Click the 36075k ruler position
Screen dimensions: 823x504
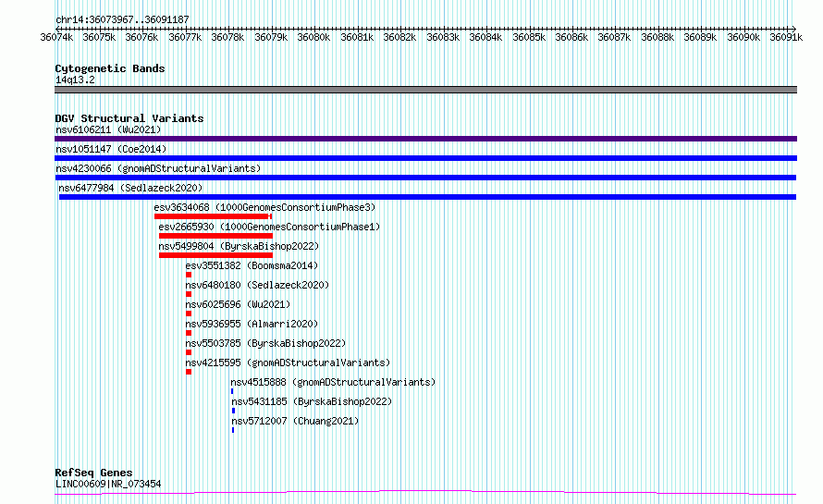click(x=99, y=37)
